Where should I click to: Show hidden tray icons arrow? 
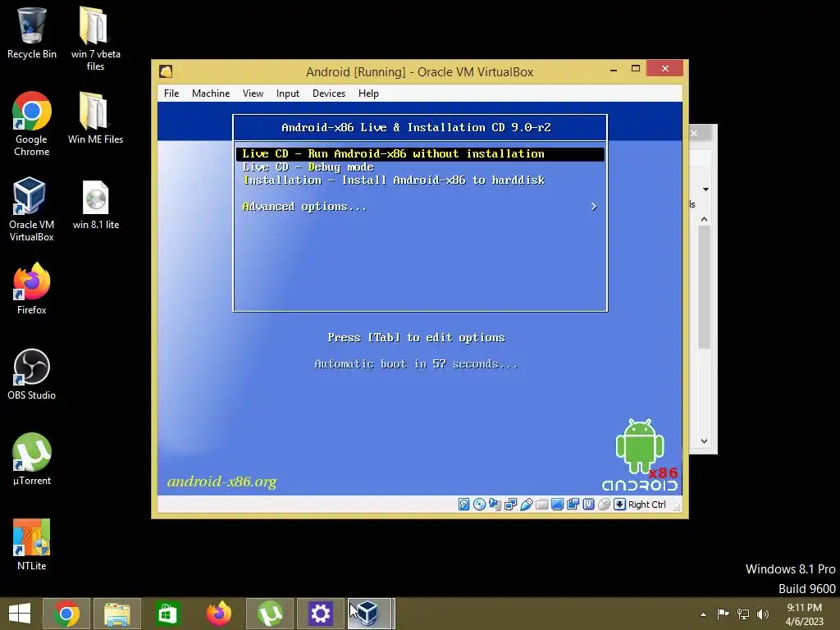[x=703, y=614]
